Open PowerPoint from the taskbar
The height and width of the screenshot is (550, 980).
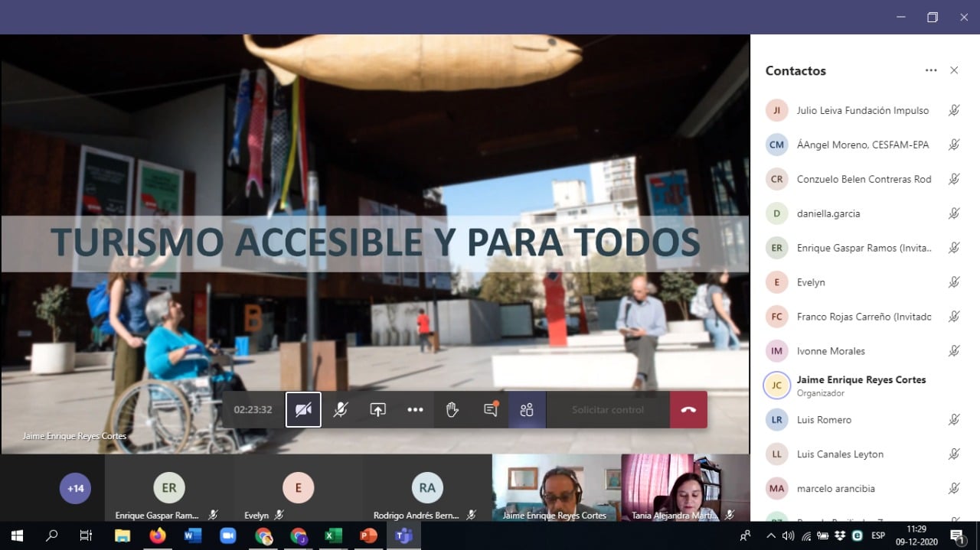pos(367,535)
